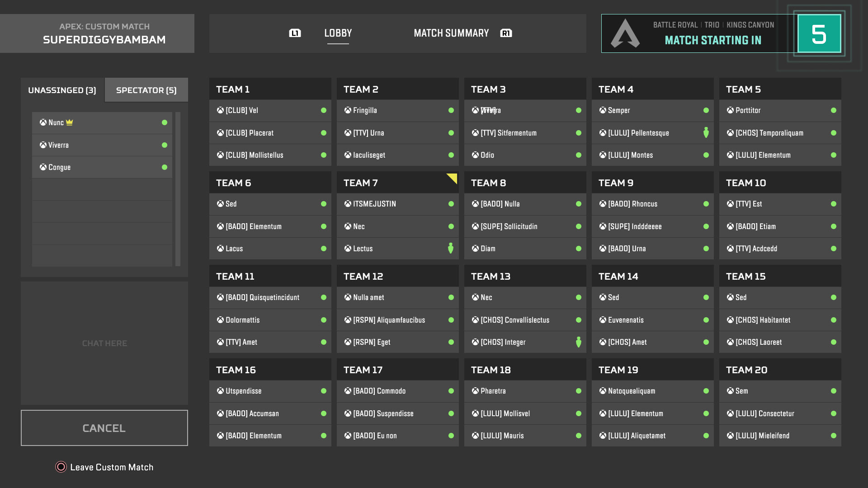Click the Xbox icon beside Fringilla
The height and width of the screenshot is (488, 868).
coord(348,110)
